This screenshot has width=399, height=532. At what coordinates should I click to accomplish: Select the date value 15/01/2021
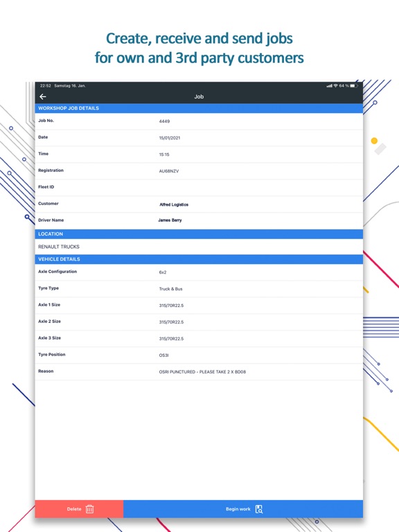pos(170,138)
